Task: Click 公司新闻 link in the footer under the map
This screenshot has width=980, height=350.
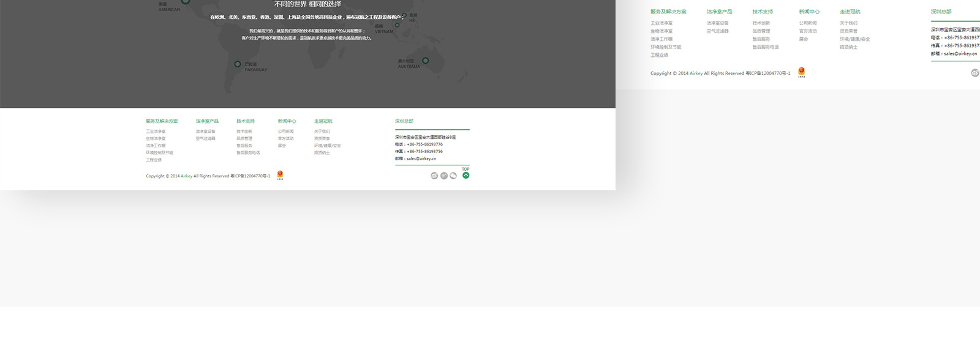Action: tap(285, 132)
